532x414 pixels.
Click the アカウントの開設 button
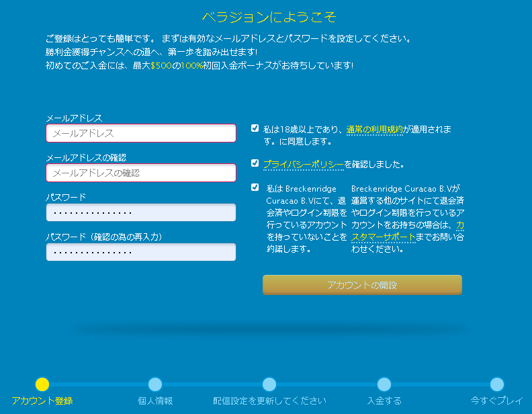362,285
